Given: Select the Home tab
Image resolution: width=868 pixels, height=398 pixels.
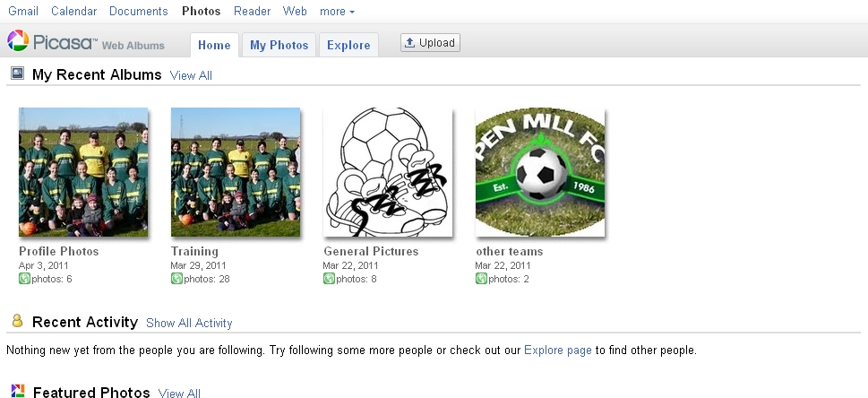Looking at the screenshot, I should pyautogui.click(x=214, y=45).
